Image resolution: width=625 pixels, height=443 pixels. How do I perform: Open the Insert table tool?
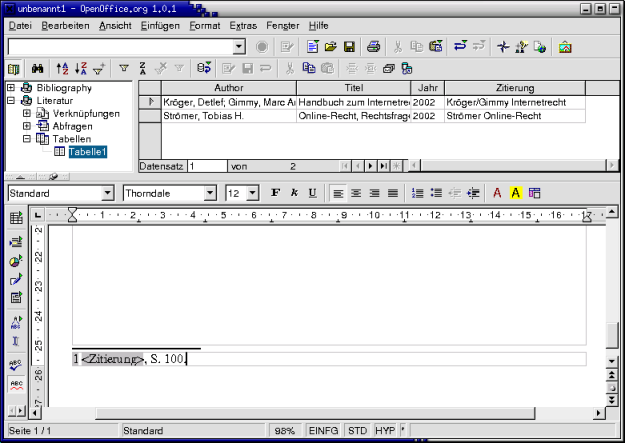[x=16, y=218]
